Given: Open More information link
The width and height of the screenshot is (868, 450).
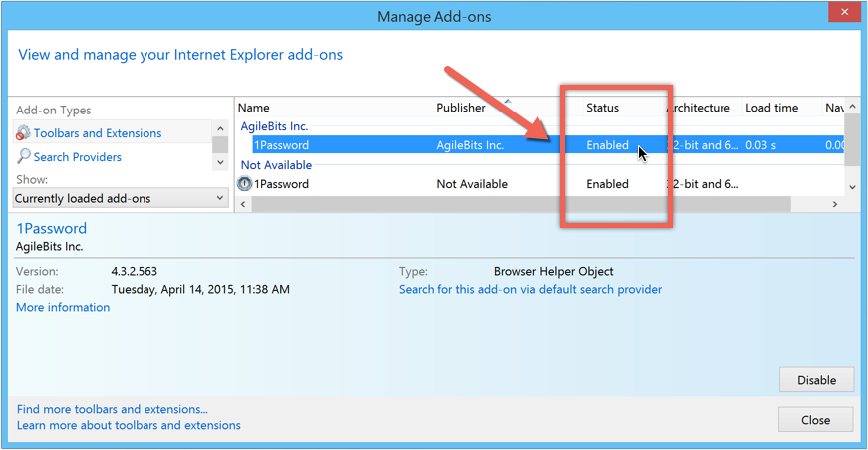Looking at the screenshot, I should click(x=63, y=307).
